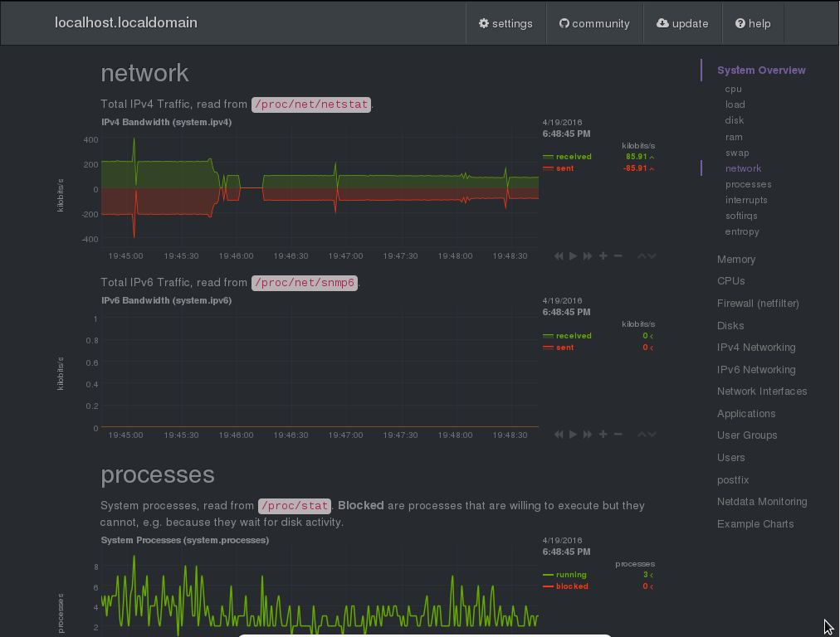Viewport: 840px width, 637px height.
Task: Zoom out on the IPv4 Bandwidth chart
Action: click(x=618, y=256)
